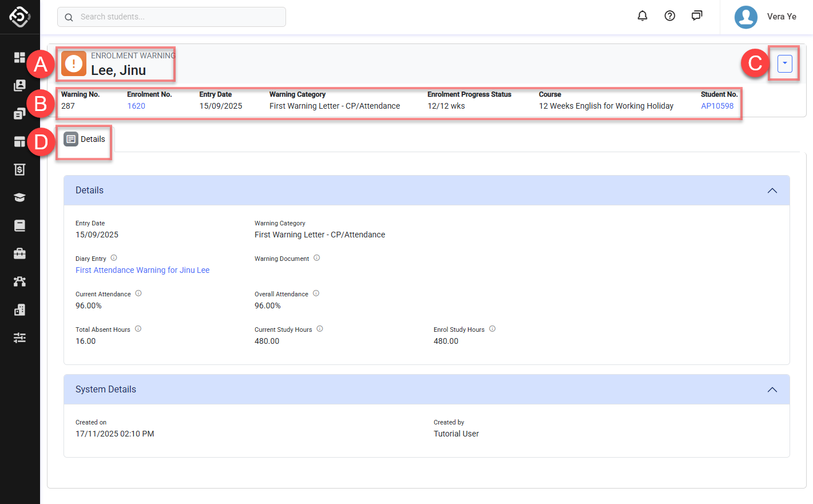Image resolution: width=813 pixels, height=504 pixels.
Task: Open the actions dropdown arrow button
Action: 784,64
